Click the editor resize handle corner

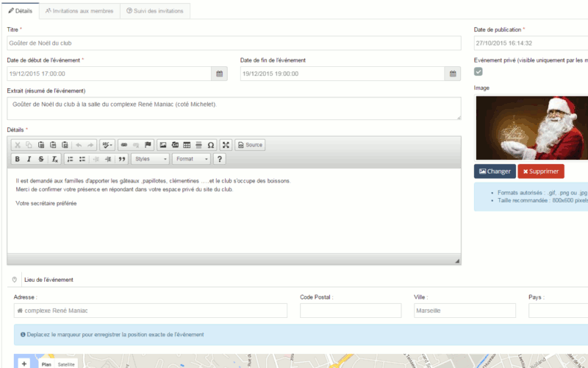457,261
